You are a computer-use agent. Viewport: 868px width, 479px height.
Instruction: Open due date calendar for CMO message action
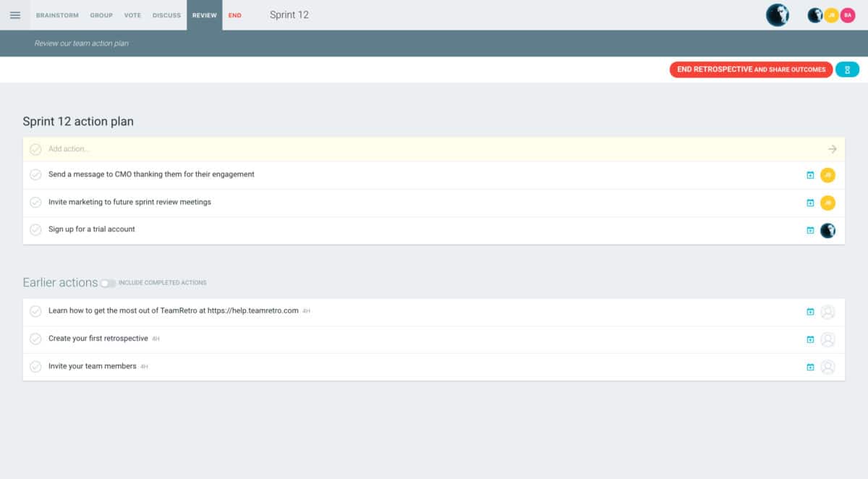pos(810,175)
